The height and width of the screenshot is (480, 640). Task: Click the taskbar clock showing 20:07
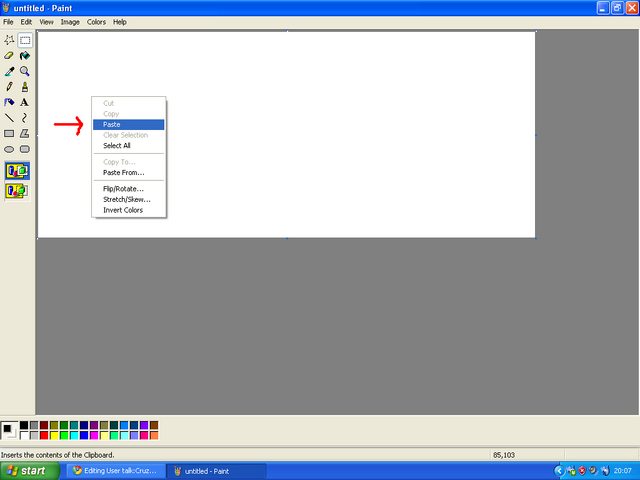[622, 471]
